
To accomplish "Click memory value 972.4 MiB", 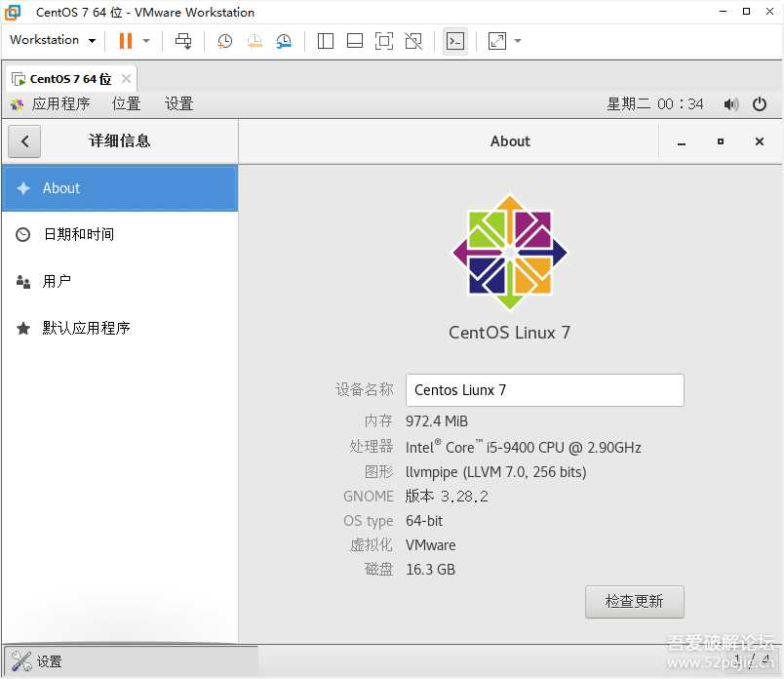I will 437,421.
